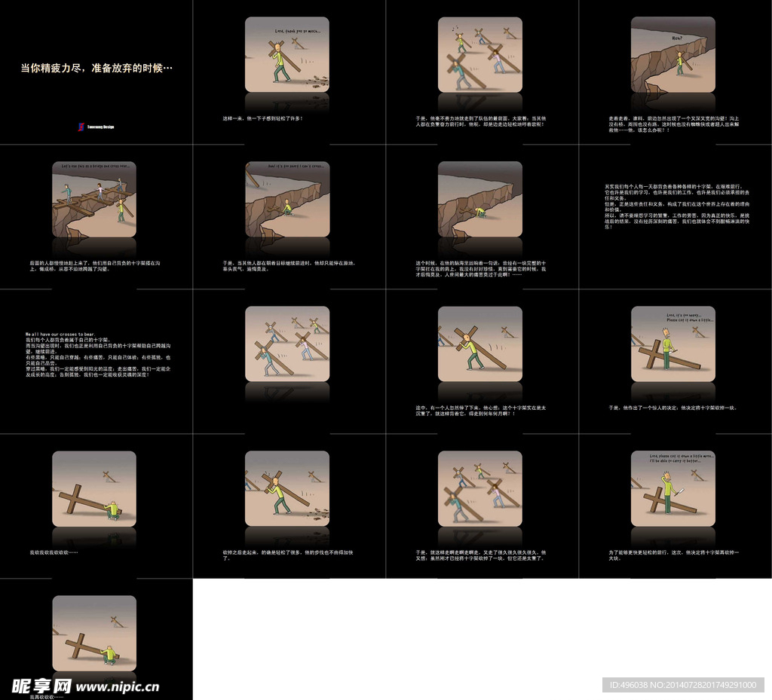Viewport: 772px width, 700px height.
Task: Select the 'cut it down a little more' cartoon
Action: coord(672,488)
